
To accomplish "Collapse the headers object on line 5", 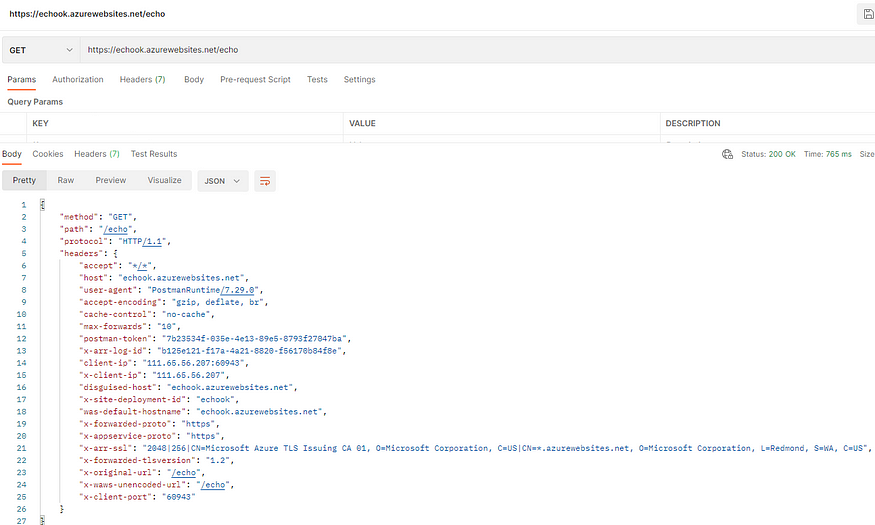I will pos(116,253).
